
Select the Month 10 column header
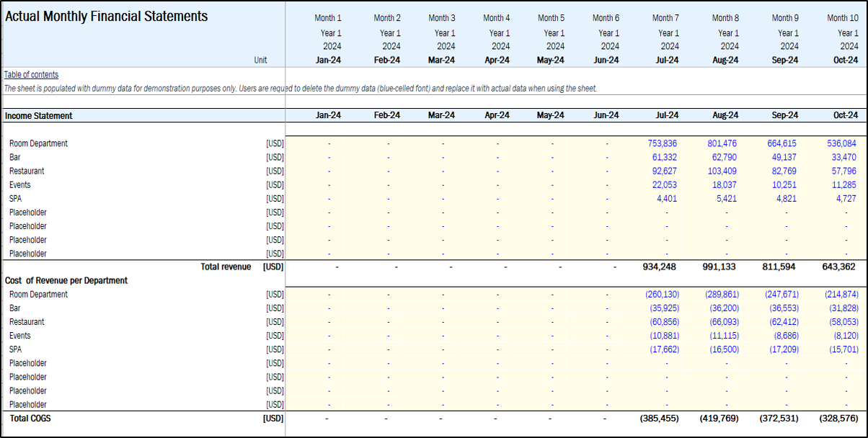[x=843, y=18]
